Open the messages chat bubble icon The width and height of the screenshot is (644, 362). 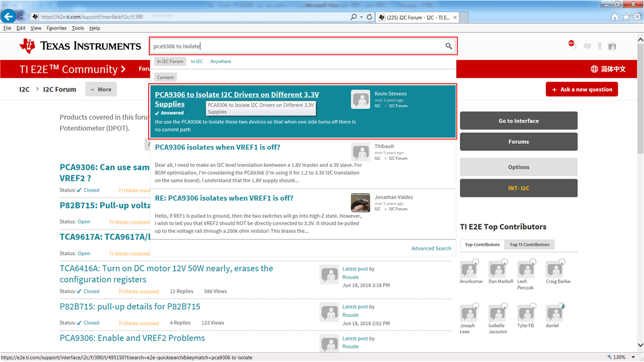tap(587, 47)
